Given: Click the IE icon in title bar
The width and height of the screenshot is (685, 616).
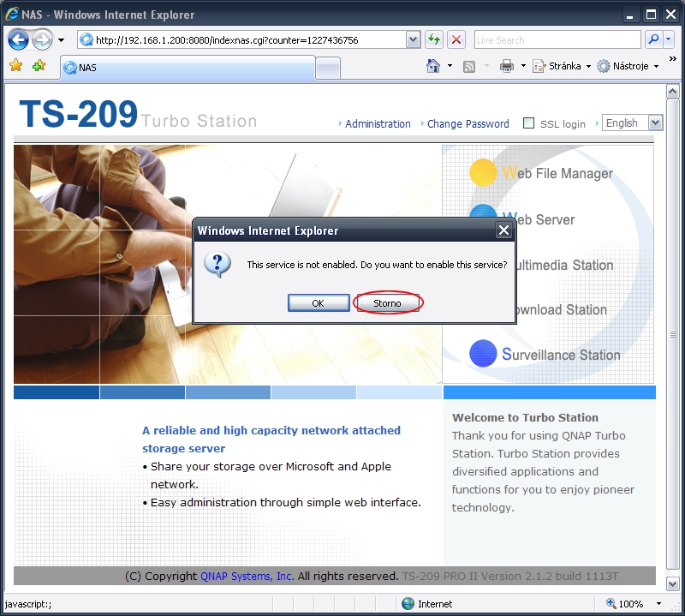Looking at the screenshot, I should point(12,14).
